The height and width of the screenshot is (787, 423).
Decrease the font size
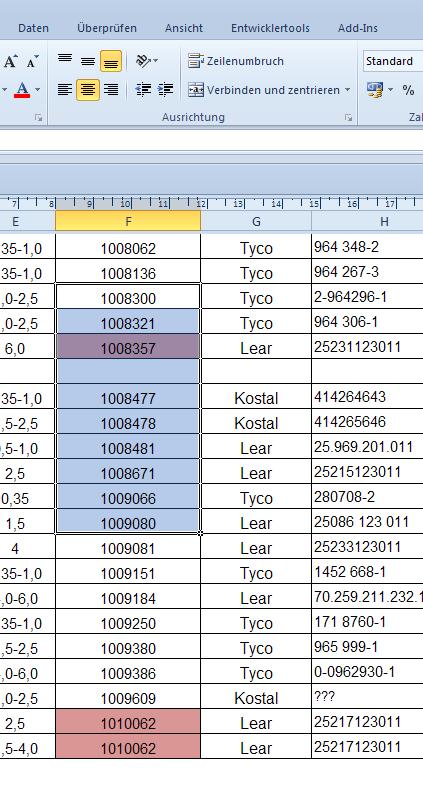pyautogui.click(x=32, y=62)
